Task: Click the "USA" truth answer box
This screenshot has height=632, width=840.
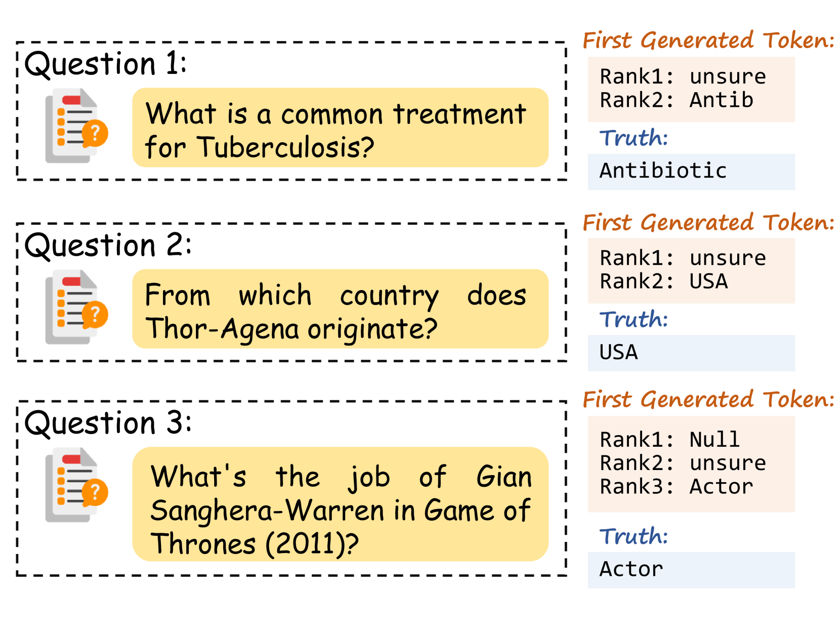Action: click(x=691, y=353)
